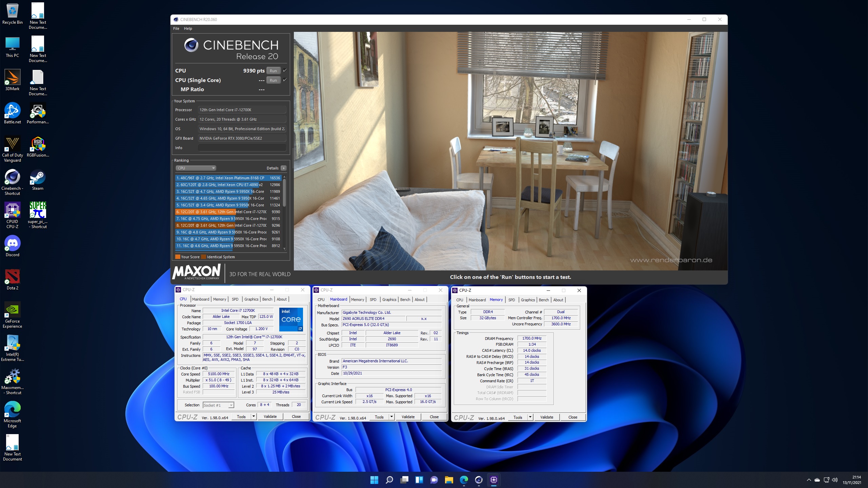This screenshot has width=868, height=488.
Task: Open Tools dropdown arrow in Memory window
Action: pos(530,417)
